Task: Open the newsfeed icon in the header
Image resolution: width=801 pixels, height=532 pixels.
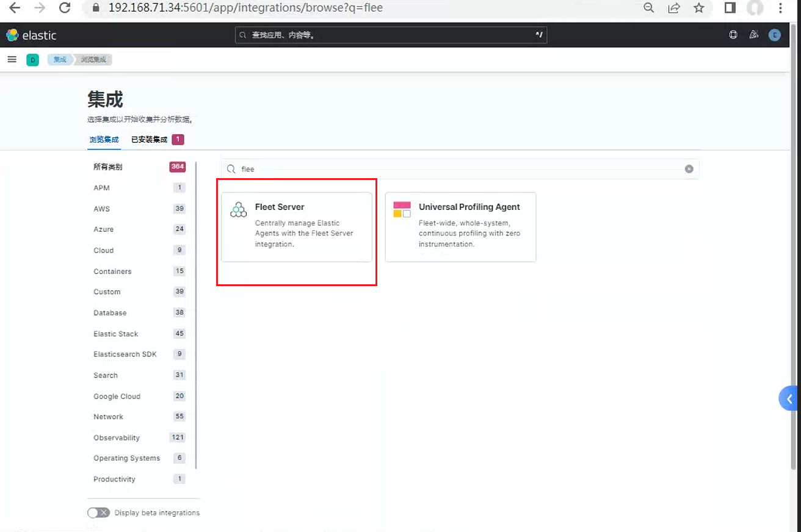Action: [754, 35]
